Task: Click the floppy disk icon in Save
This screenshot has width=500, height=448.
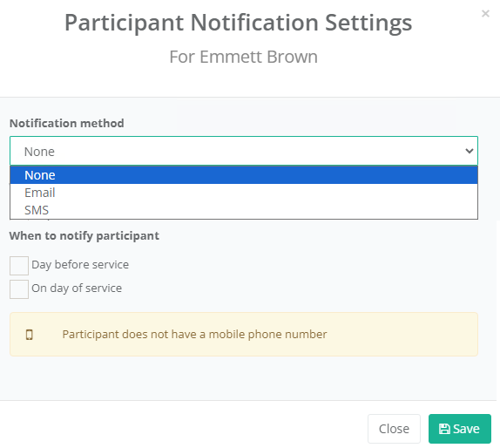Action: [444, 429]
